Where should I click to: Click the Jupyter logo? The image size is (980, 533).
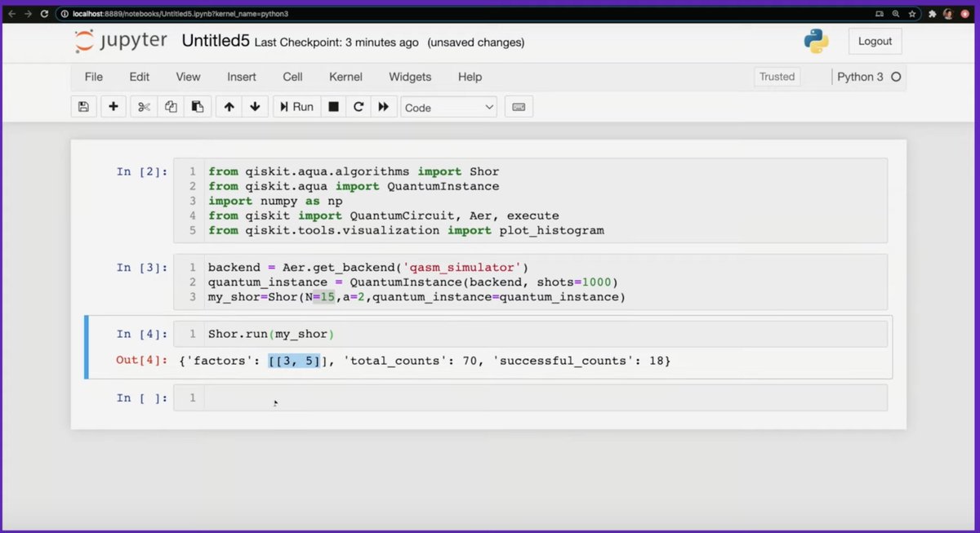(121, 42)
